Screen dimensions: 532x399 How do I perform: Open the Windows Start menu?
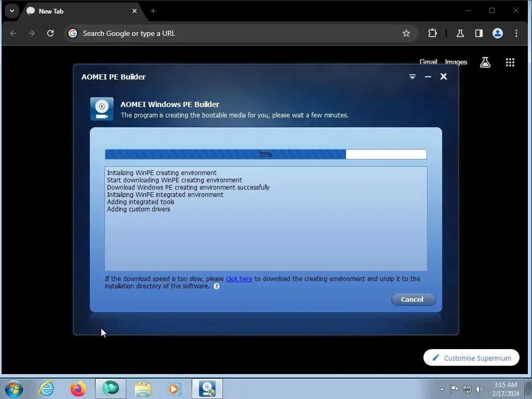pyautogui.click(x=14, y=389)
